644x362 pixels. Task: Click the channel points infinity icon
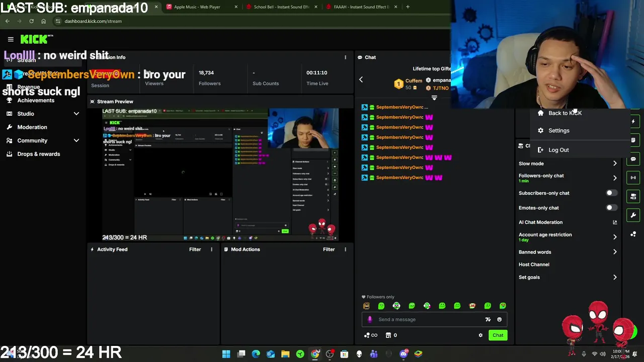tap(371, 335)
